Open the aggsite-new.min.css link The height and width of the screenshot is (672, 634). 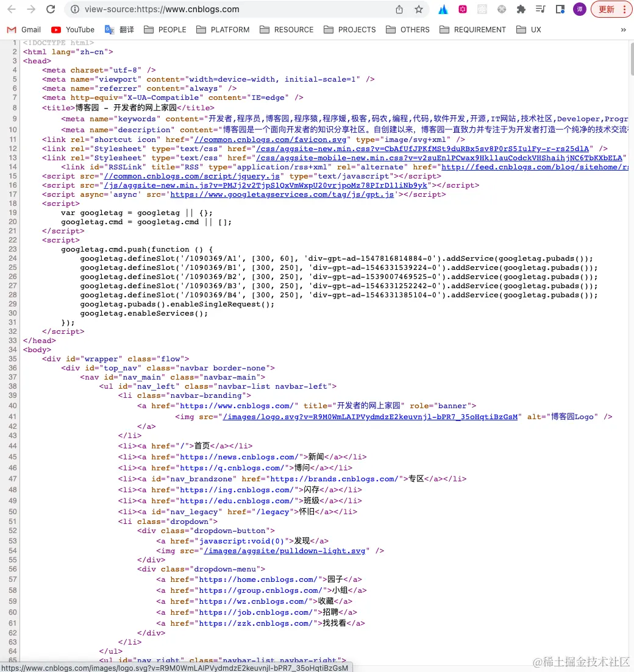(422, 149)
